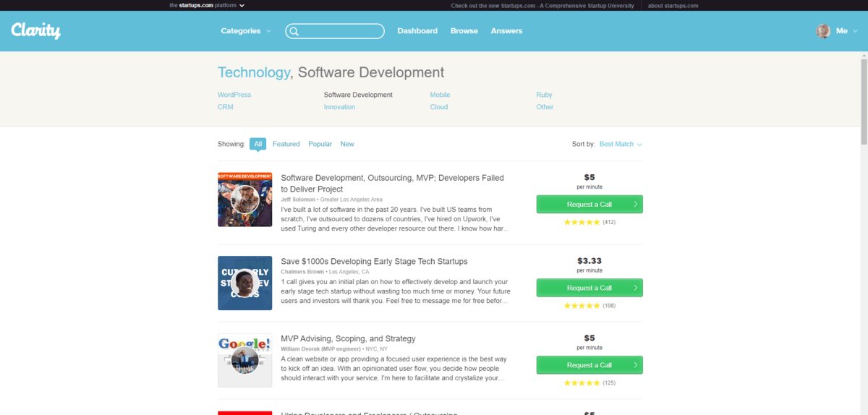This screenshot has width=868, height=415.
Task: Open the Categories dropdown
Action: point(246,31)
